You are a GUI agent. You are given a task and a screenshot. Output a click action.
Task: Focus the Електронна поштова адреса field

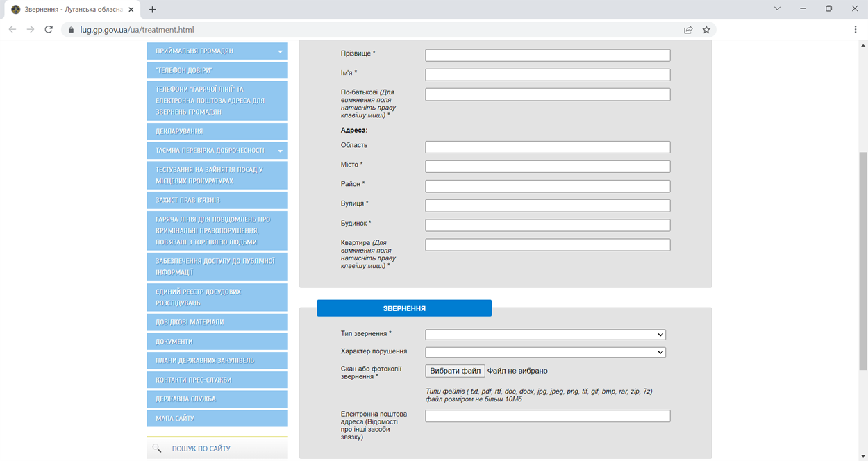pyautogui.click(x=548, y=417)
